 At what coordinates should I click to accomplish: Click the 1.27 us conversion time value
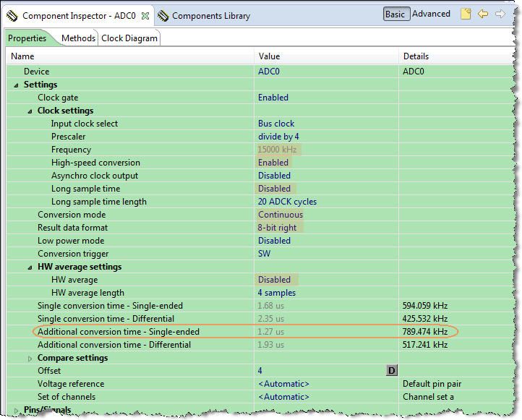click(270, 332)
